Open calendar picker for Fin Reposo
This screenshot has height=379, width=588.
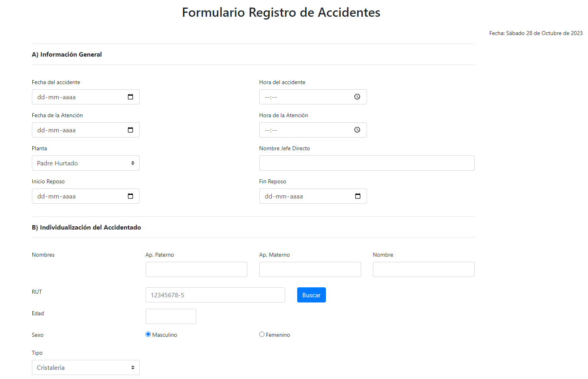click(358, 196)
